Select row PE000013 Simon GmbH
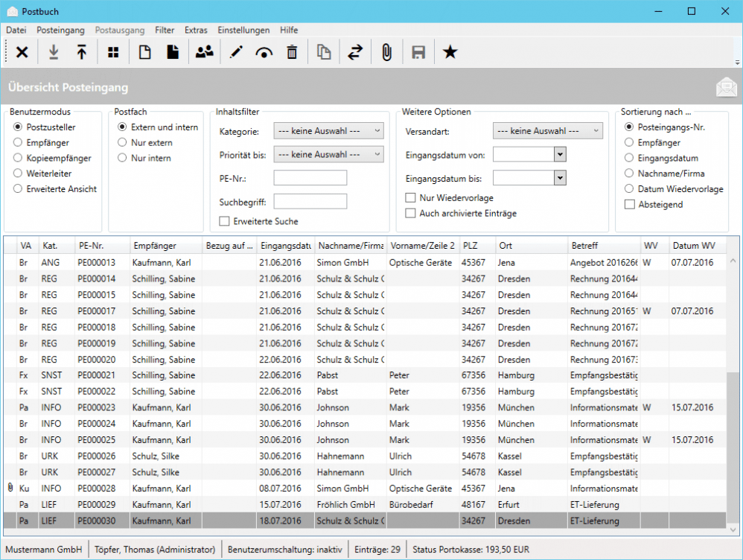This screenshot has height=560, width=743. point(365,262)
